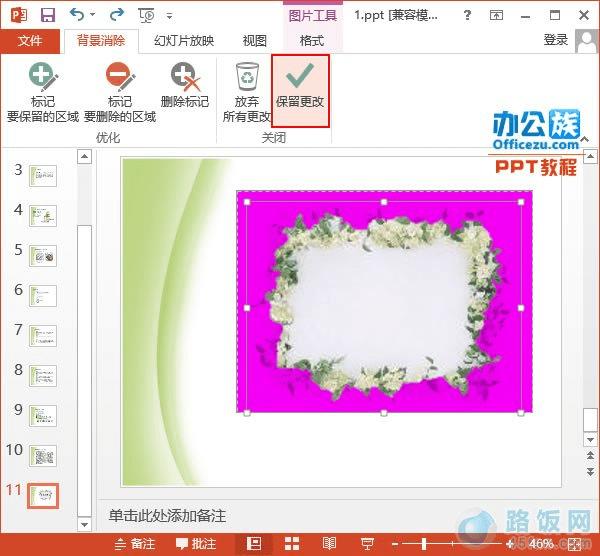Switch to 视图 tab

click(254, 40)
